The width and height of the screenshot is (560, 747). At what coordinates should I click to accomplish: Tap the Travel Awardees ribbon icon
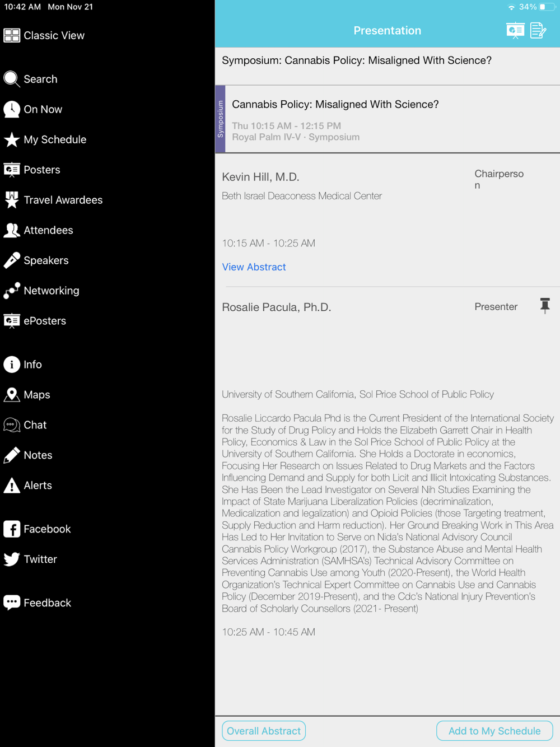pos(12,200)
